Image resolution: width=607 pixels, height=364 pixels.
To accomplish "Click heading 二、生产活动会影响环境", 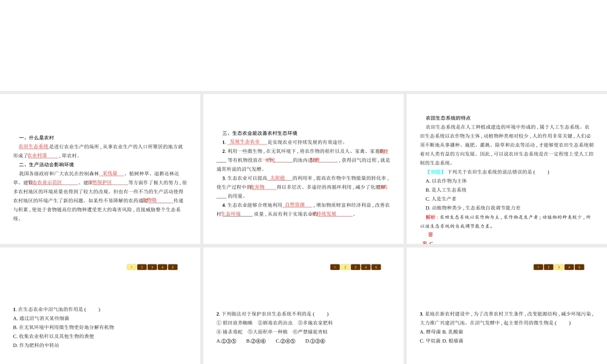I will (47, 164).
